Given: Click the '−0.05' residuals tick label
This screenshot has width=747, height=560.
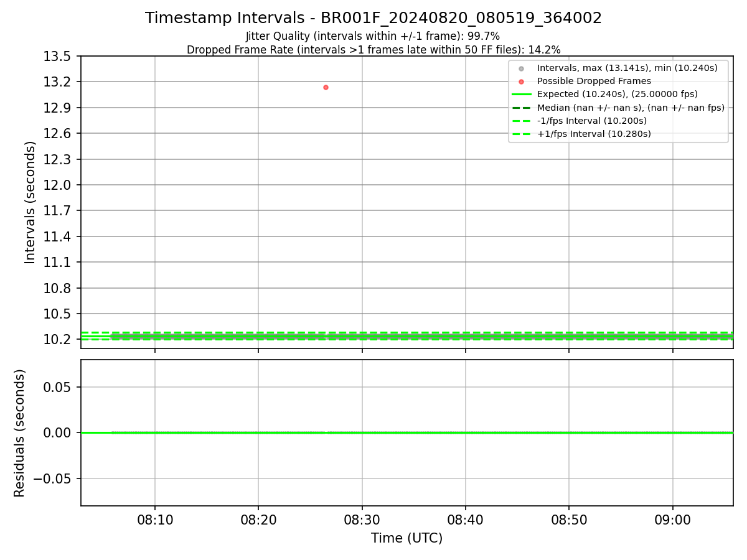Looking at the screenshot, I should click(52, 478).
